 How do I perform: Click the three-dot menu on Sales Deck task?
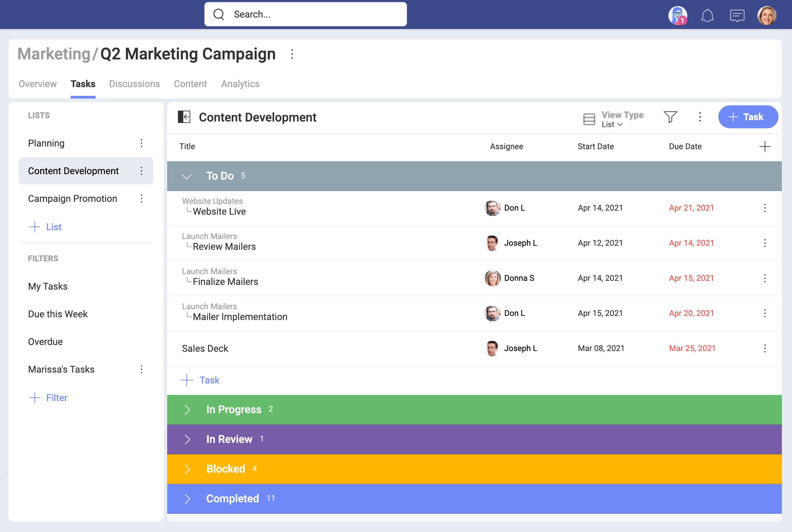[765, 348]
